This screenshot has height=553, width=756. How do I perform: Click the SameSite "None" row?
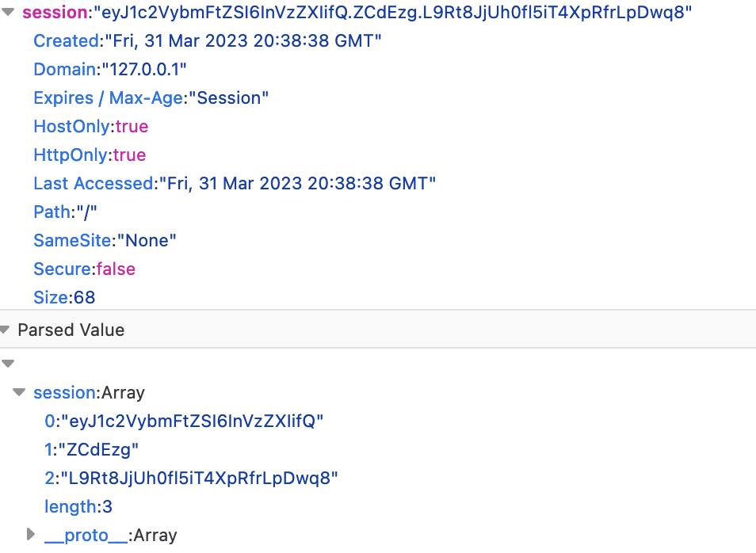pyautogui.click(x=105, y=241)
